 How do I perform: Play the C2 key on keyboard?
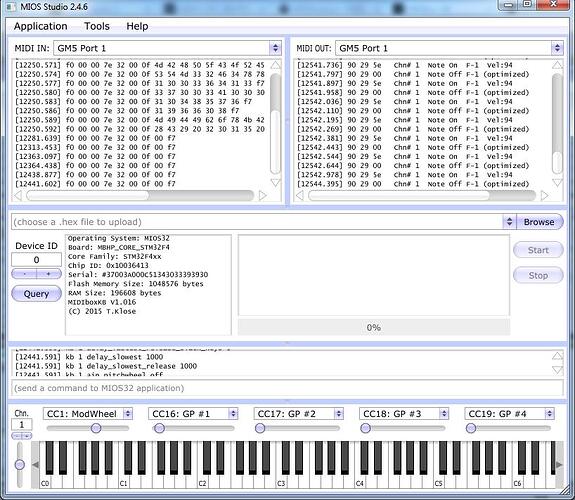(202, 482)
